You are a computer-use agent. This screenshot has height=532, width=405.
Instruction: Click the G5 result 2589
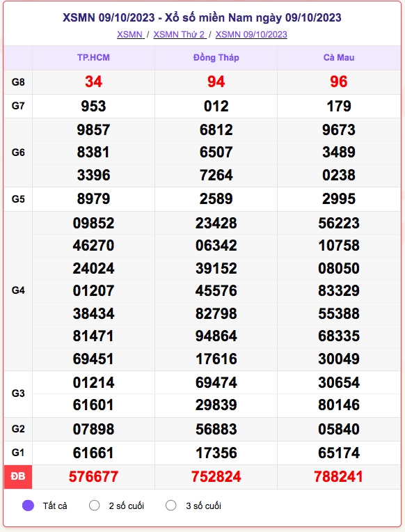coord(216,199)
